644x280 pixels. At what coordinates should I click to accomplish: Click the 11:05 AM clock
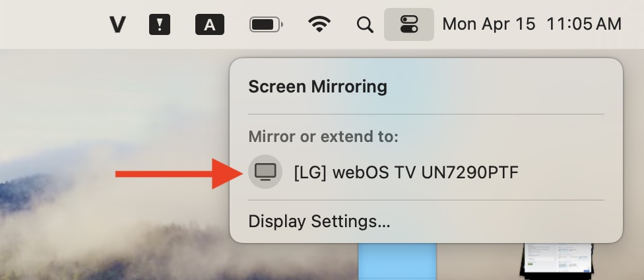(583, 24)
